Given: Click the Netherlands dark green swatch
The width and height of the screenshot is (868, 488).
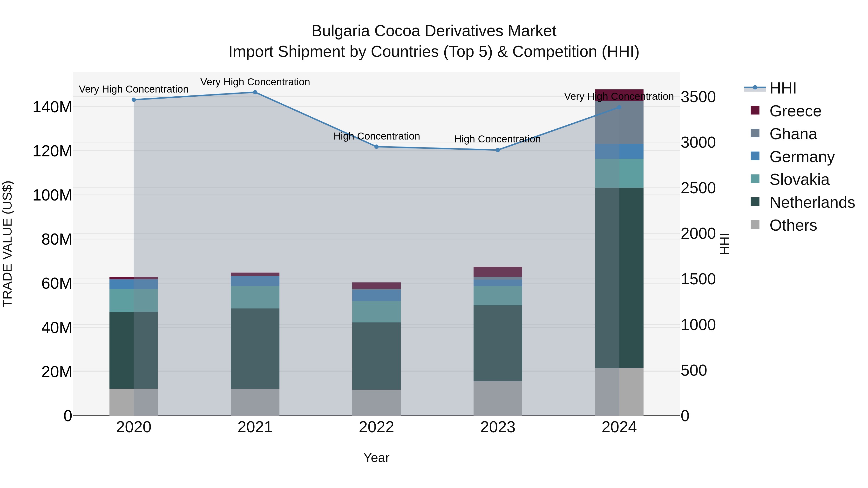Looking at the screenshot, I should pos(755,202).
